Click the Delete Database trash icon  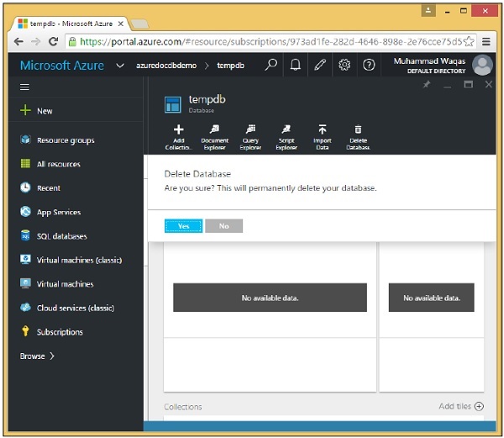tap(358, 130)
